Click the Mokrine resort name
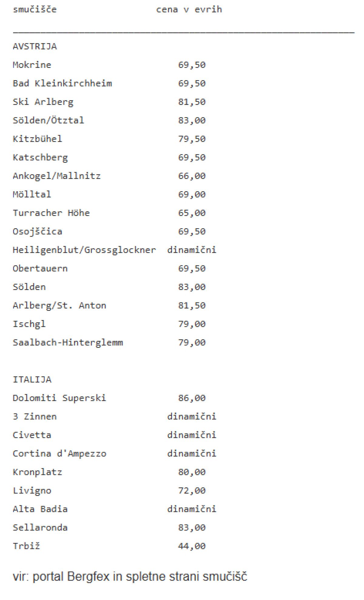This screenshot has width=364, height=600. 32,65
